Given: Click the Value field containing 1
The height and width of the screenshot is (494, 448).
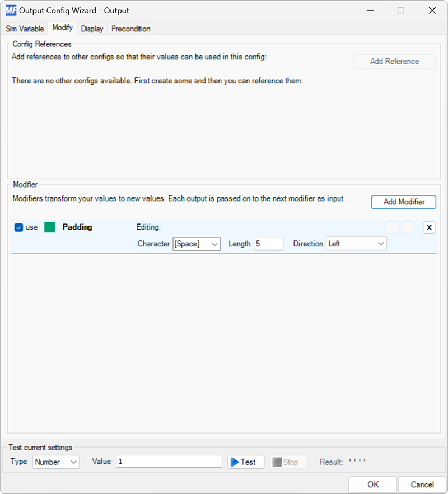Looking at the screenshot, I should pos(168,462).
